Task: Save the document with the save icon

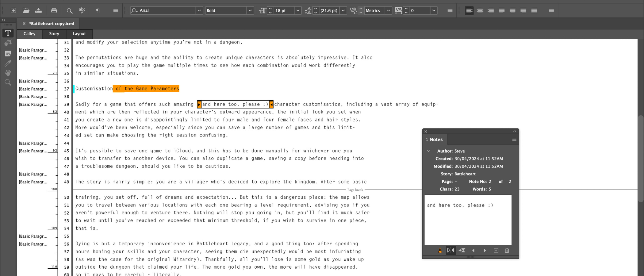Action: point(38,10)
